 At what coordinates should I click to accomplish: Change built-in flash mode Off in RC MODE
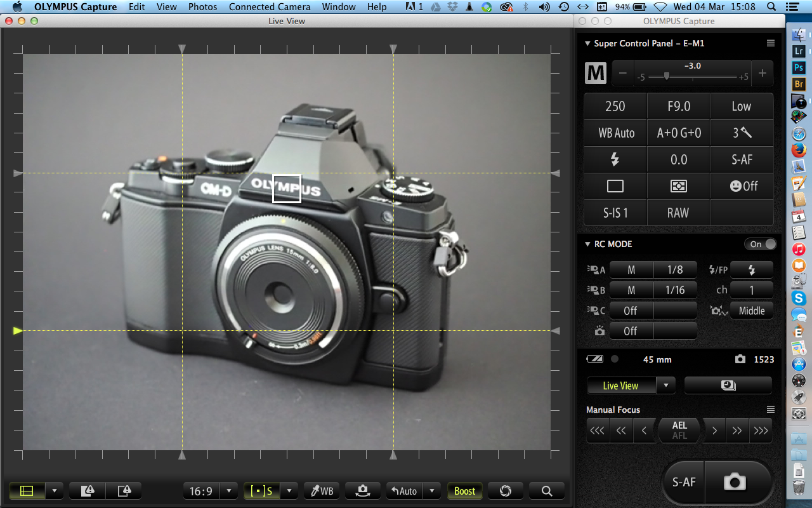[631, 331]
